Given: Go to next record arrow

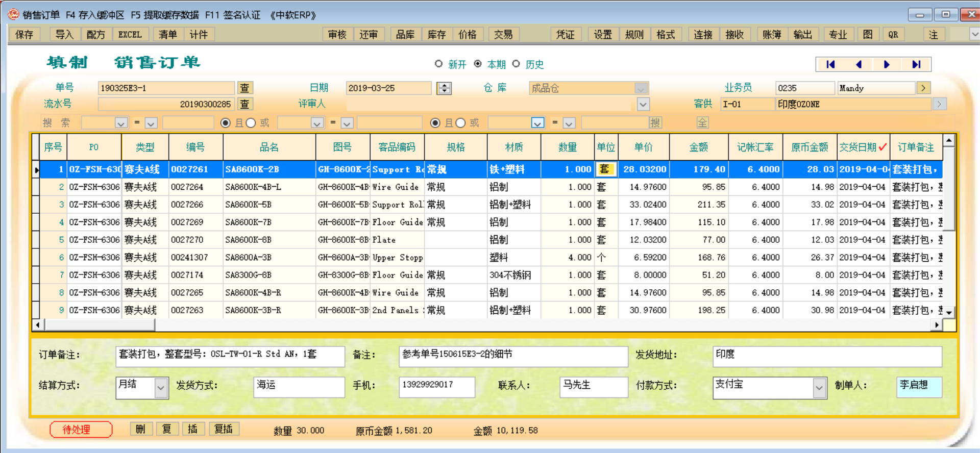Looking at the screenshot, I should 887,64.
